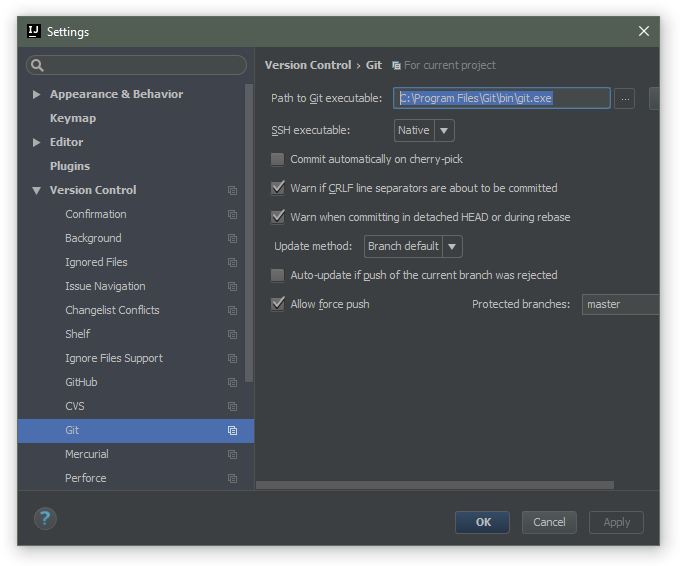Click the help question mark icon
This screenshot has height=566, width=680.
click(45, 518)
